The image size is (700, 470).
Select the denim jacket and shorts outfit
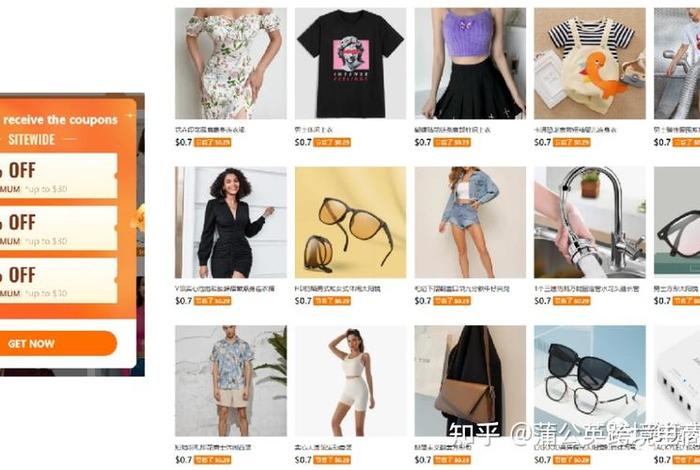470,222
